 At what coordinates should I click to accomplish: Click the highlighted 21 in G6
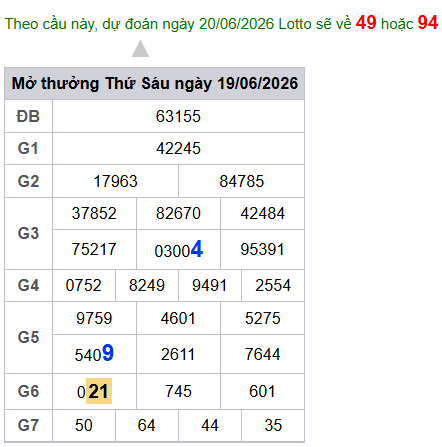pos(99,391)
